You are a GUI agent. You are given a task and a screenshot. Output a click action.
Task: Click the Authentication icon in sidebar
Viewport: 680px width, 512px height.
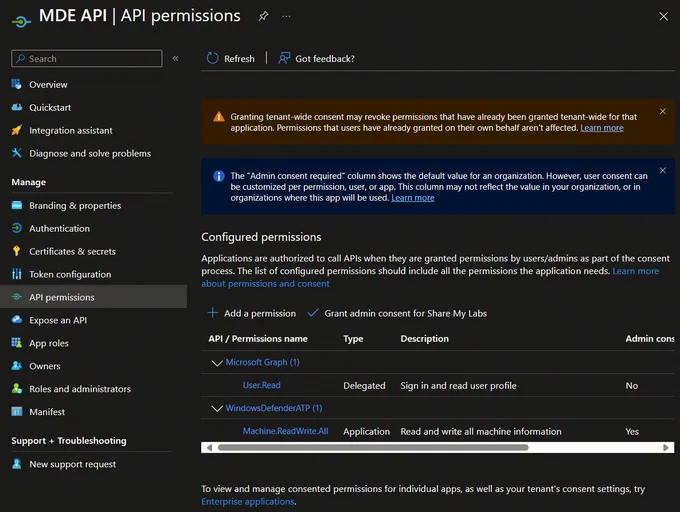pos(16,228)
